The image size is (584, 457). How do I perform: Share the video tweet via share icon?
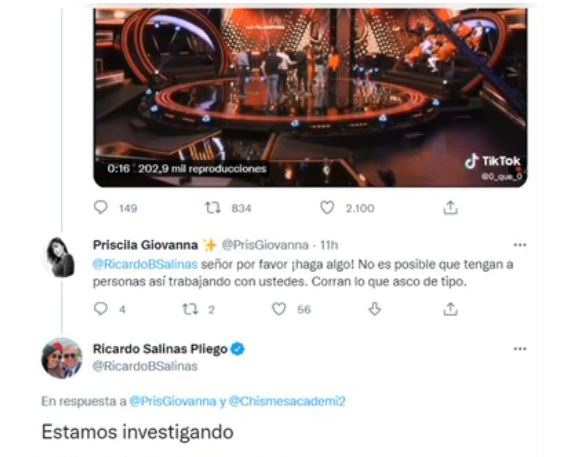coord(450,208)
